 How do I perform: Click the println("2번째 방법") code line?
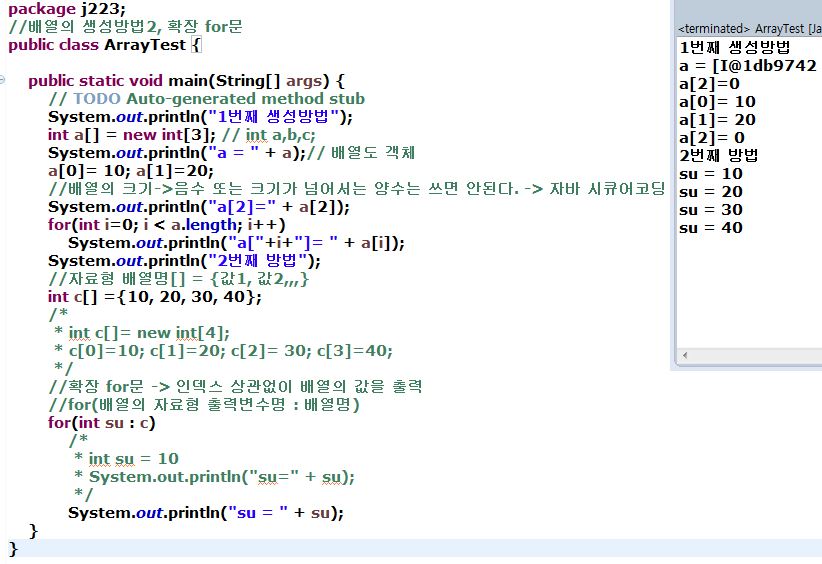click(x=185, y=261)
